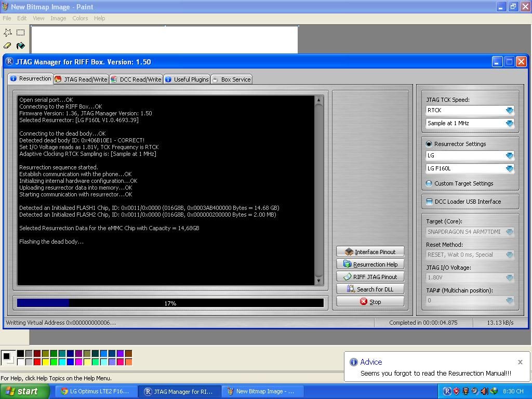Click the Search for DLL button
Viewport: 532px width, 399px height.
(x=370, y=289)
